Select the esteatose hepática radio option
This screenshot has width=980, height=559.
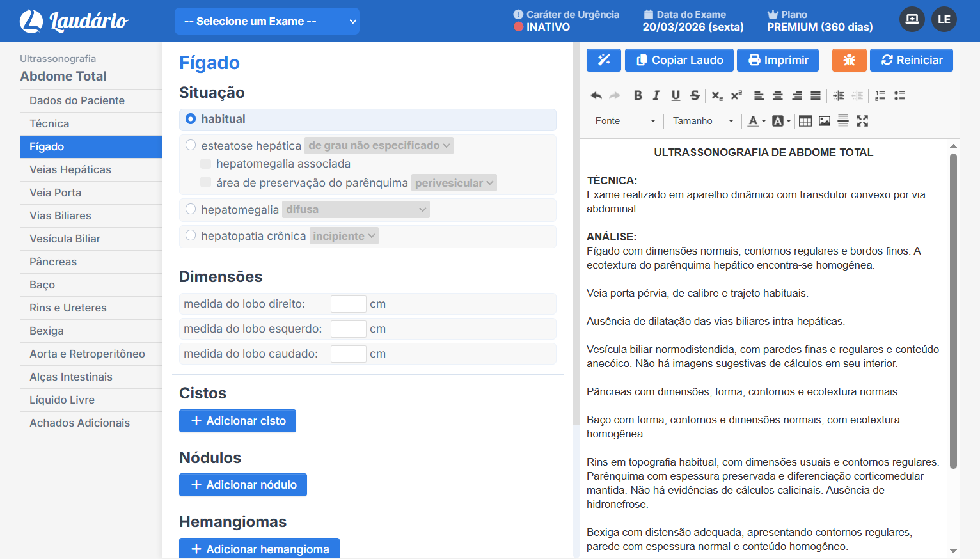tap(191, 145)
